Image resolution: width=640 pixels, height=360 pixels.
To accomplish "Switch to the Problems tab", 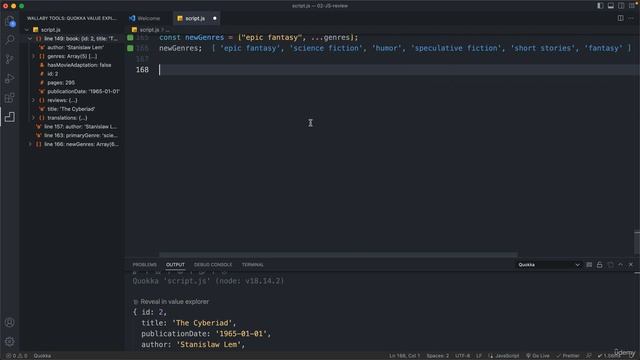I will click(144, 265).
